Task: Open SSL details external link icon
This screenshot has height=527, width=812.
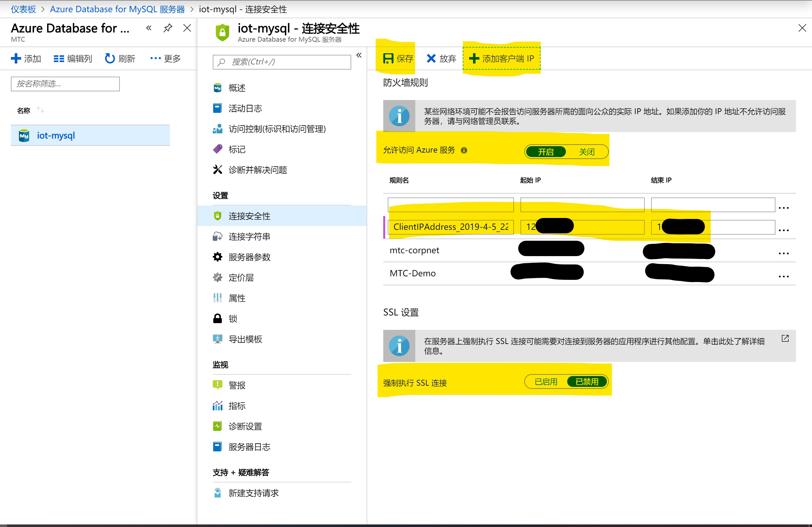Action: coord(785,338)
